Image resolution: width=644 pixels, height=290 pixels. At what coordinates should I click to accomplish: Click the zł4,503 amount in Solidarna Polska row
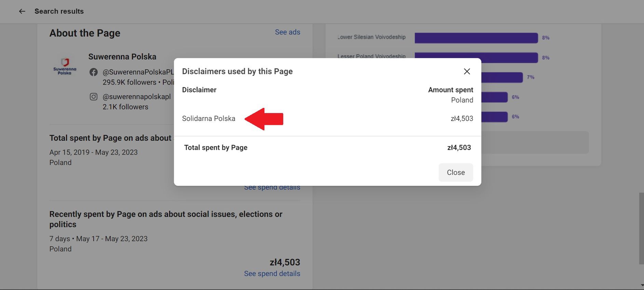pos(462,119)
